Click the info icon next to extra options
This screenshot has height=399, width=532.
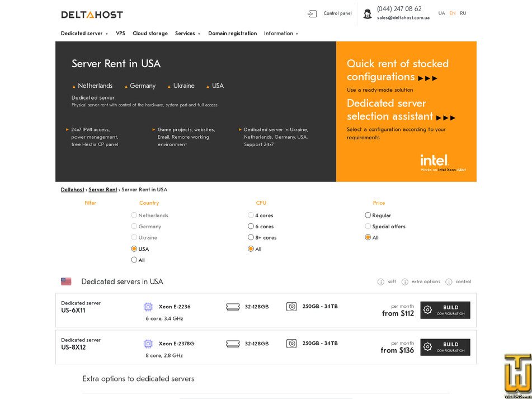coord(405,282)
